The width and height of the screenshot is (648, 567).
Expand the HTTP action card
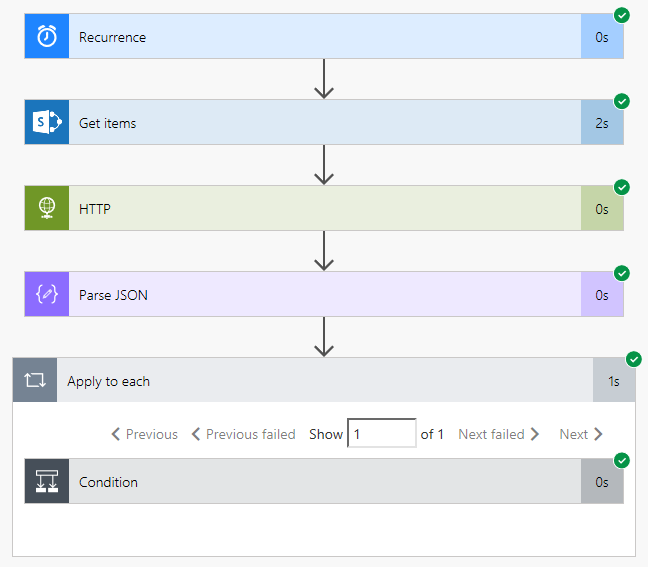click(x=320, y=209)
